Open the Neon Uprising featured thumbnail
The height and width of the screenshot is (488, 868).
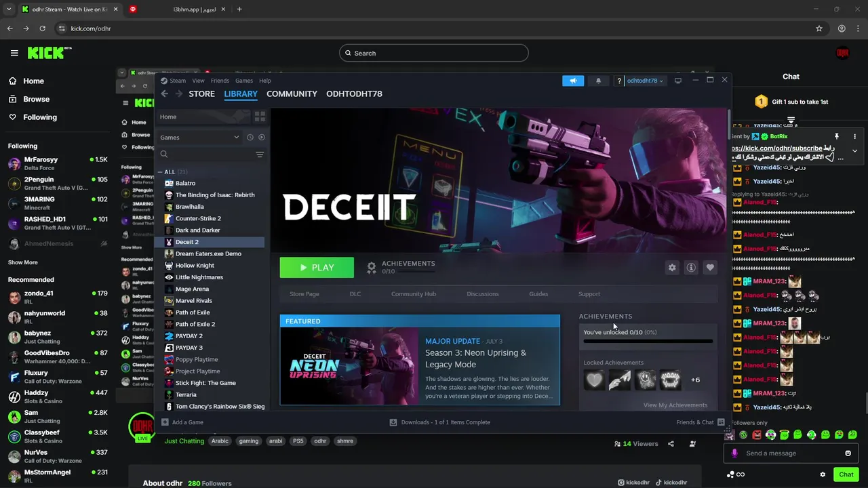[x=349, y=366]
